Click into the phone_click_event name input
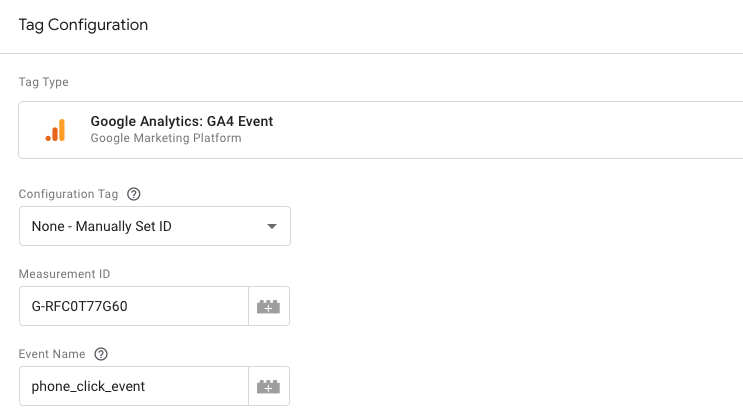This screenshot has height=414, width=743. [x=133, y=386]
